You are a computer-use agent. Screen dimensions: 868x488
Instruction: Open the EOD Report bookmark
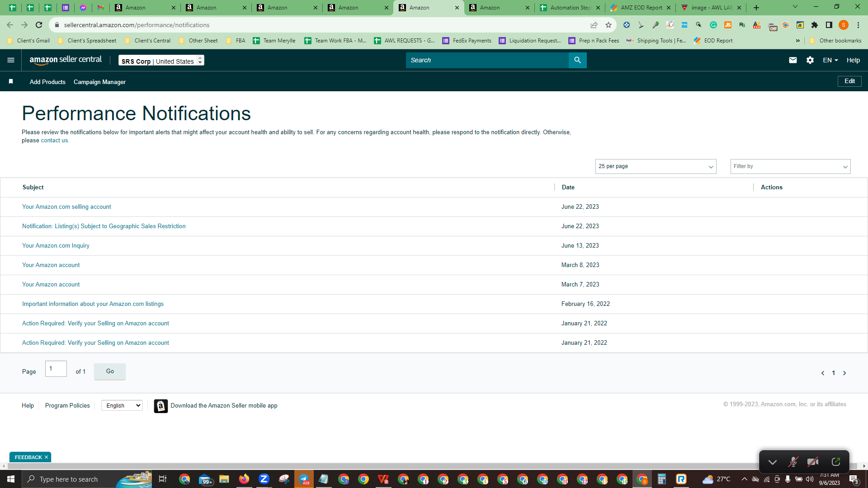[713, 41]
